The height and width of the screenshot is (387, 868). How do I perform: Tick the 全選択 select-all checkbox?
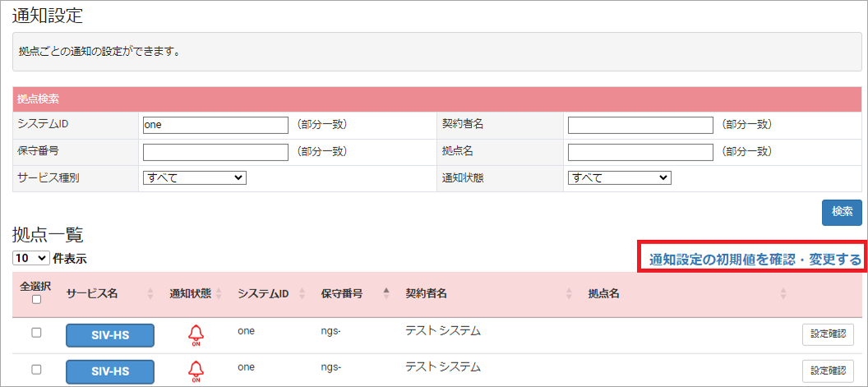tap(36, 299)
